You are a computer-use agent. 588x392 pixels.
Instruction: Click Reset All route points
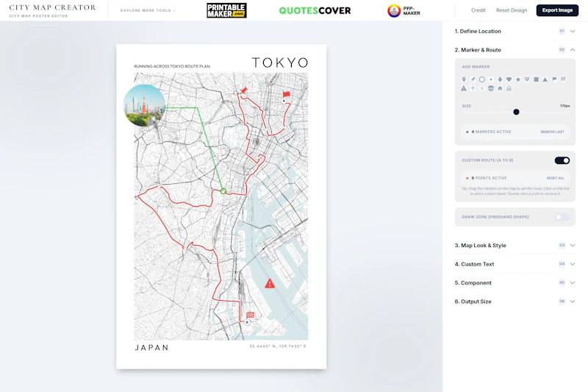click(556, 178)
